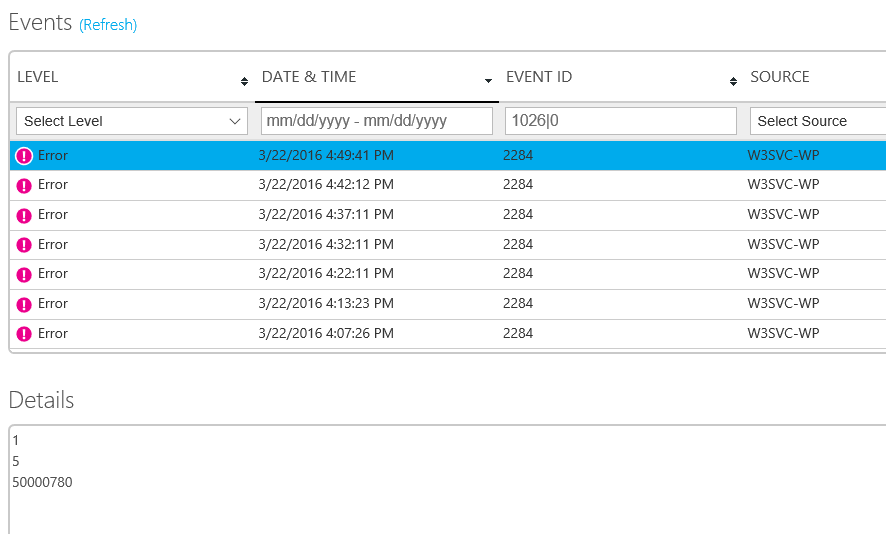Click the Event ID column header label
This screenshot has width=886, height=534.
539,77
